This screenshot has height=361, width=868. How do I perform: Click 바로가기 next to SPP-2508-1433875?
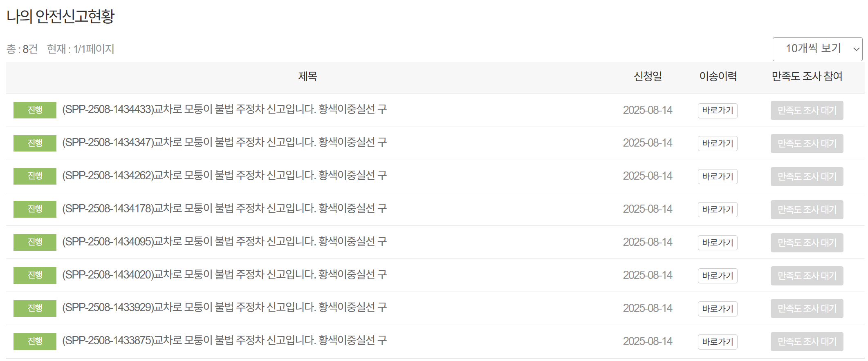tap(717, 341)
